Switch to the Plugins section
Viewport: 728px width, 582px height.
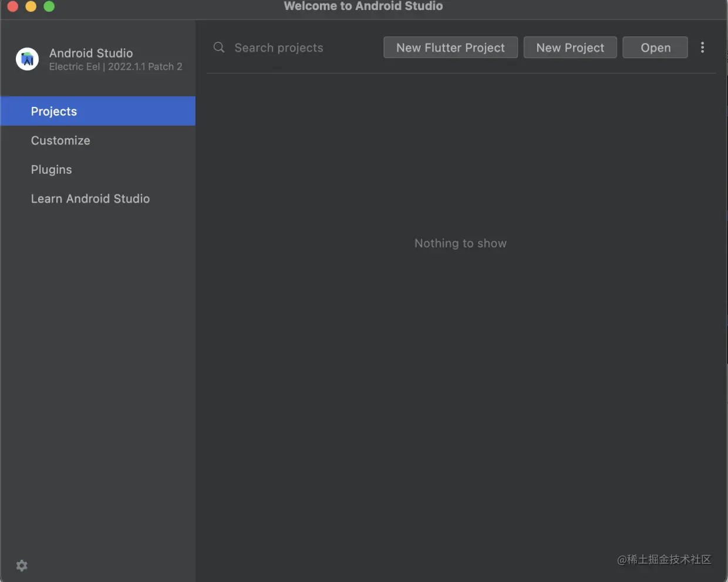[98, 169]
